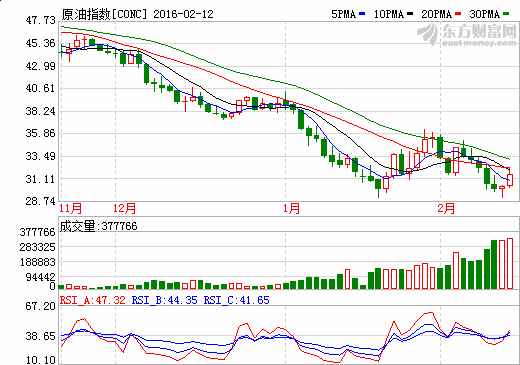
Task: Click the last red candlestick on the right
Action: tap(510, 180)
